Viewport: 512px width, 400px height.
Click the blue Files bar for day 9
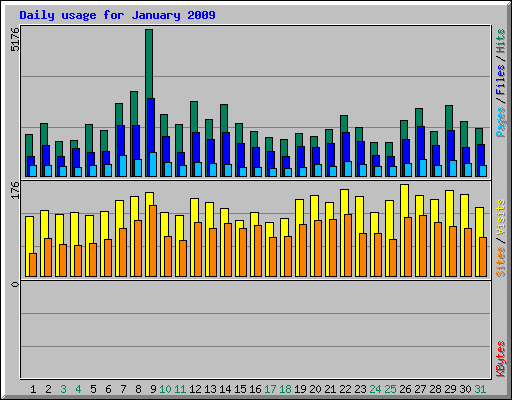pos(151,125)
